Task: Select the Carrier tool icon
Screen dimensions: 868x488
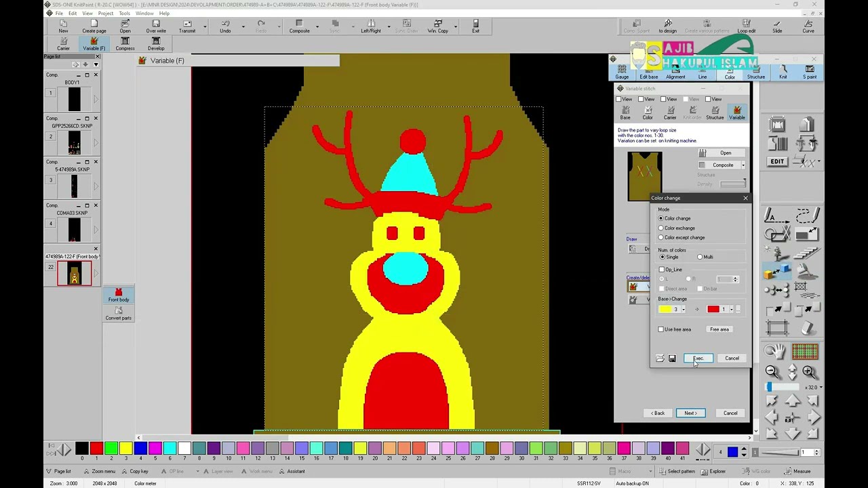Action: point(63,44)
